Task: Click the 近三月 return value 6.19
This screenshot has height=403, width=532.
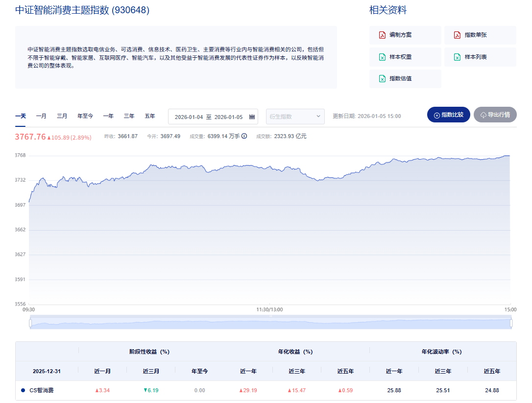Action: (151, 390)
